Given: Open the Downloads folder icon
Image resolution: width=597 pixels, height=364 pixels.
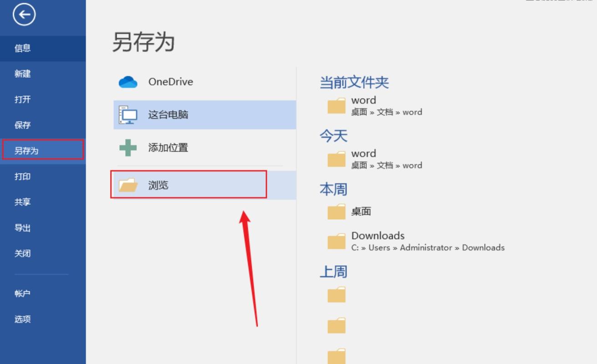Looking at the screenshot, I should 337,241.
